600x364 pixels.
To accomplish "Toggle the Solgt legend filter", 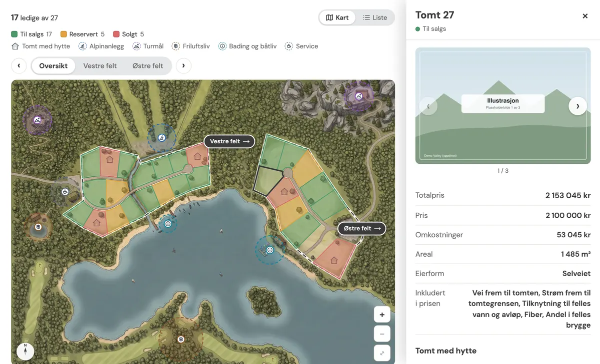I will 128,34.
